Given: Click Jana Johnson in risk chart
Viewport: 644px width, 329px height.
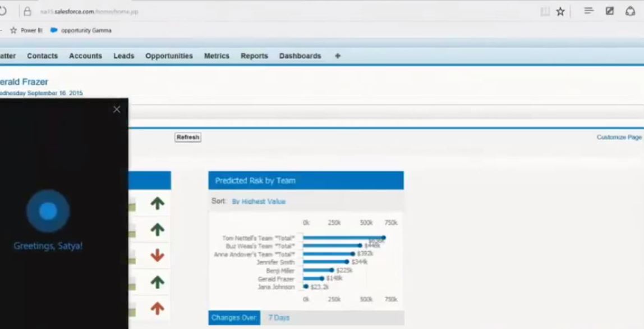Looking at the screenshot, I should [x=276, y=287].
